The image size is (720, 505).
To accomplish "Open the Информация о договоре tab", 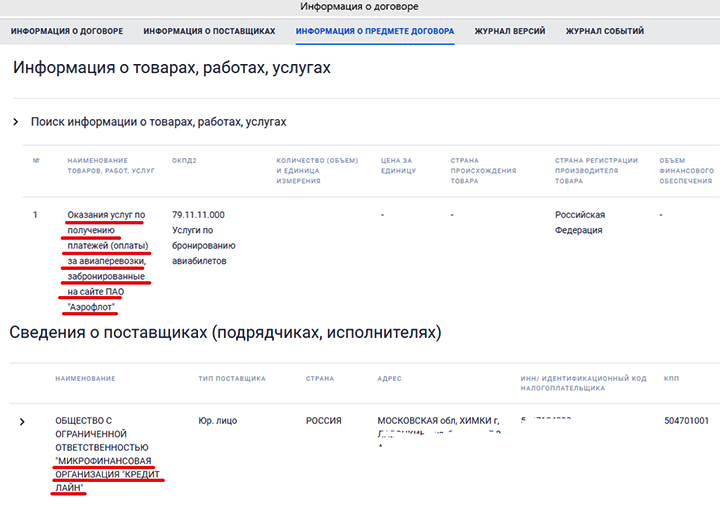I will (x=67, y=32).
